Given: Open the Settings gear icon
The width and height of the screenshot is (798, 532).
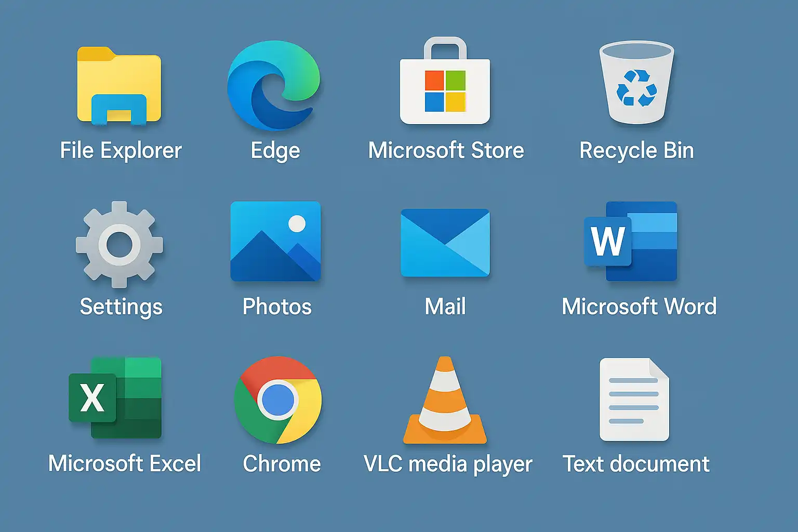Looking at the screenshot, I should [119, 244].
